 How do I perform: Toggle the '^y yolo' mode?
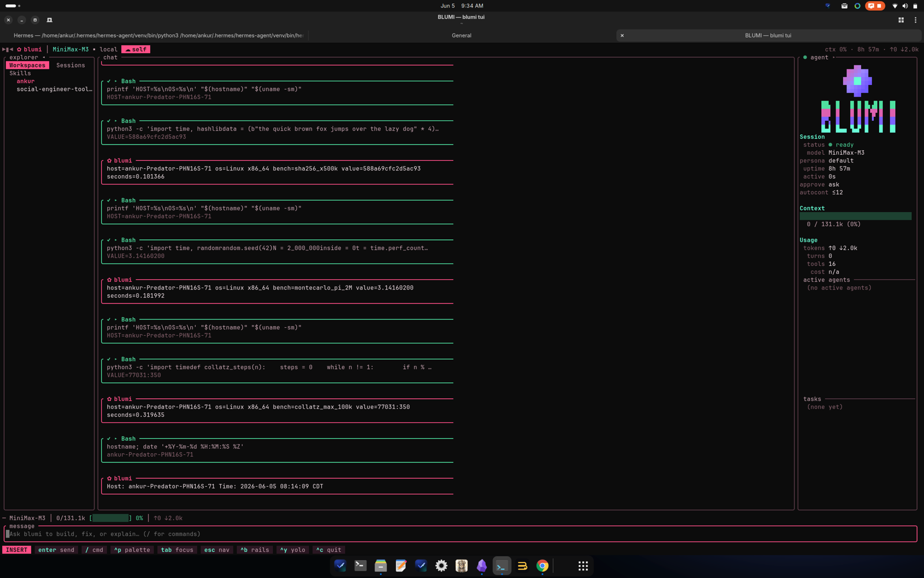pos(293,550)
